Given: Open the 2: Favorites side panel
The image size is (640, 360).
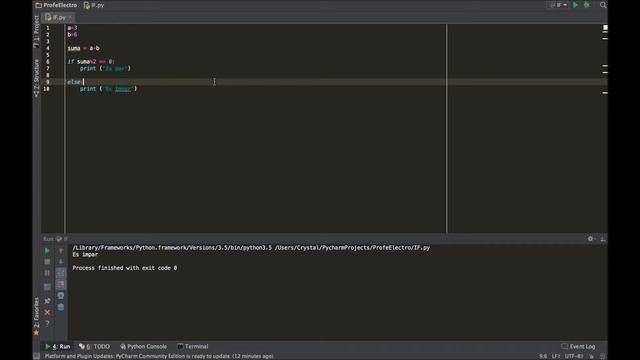Looking at the screenshot, I should coord(36,316).
